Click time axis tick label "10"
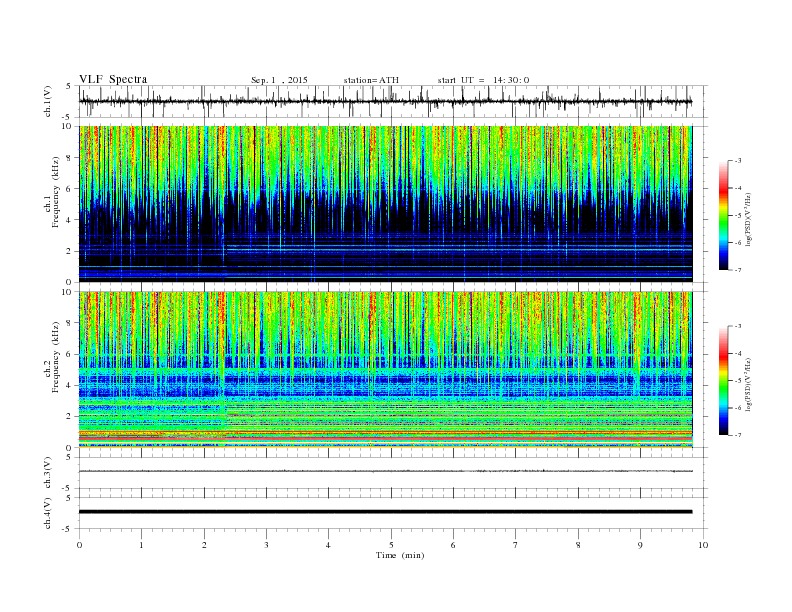 (703, 545)
